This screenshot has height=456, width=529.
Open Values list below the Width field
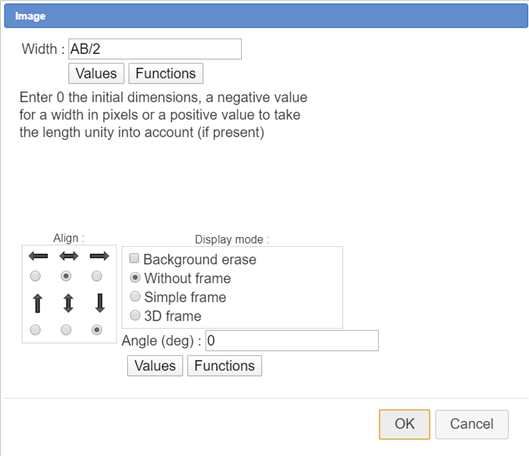point(96,73)
